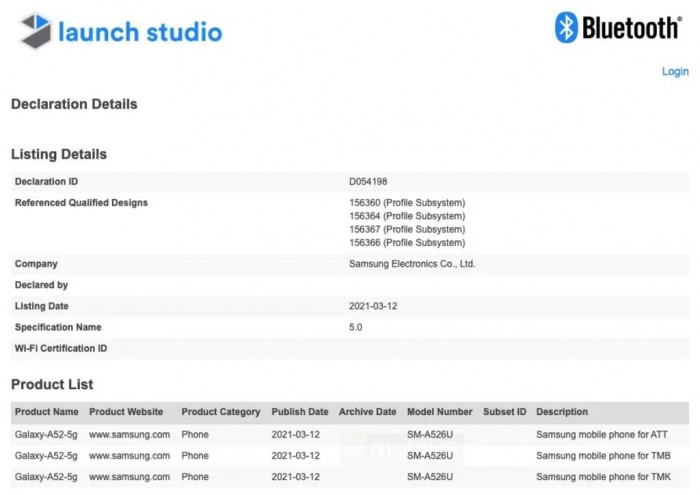Click the 156366 Profile Subsystem design entry
The image size is (700, 495).
coord(407,243)
